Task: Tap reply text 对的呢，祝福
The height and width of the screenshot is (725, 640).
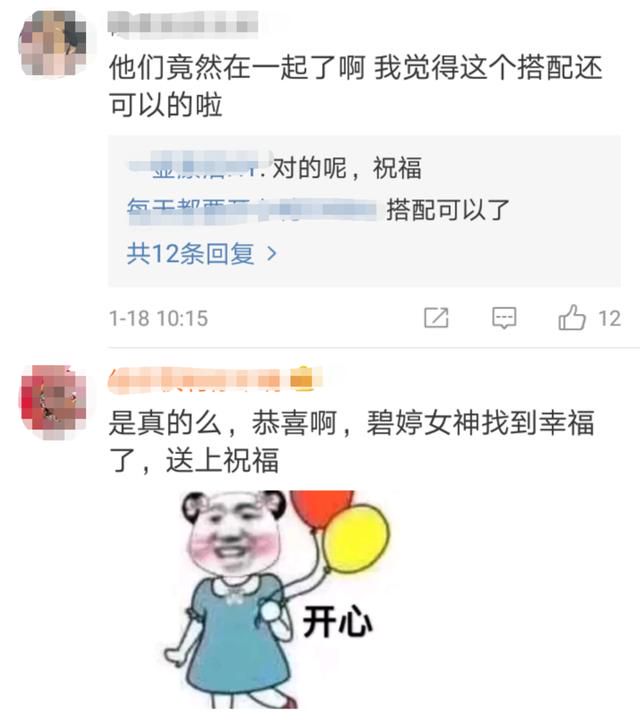Action: pyautogui.click(x=347, y=167)
